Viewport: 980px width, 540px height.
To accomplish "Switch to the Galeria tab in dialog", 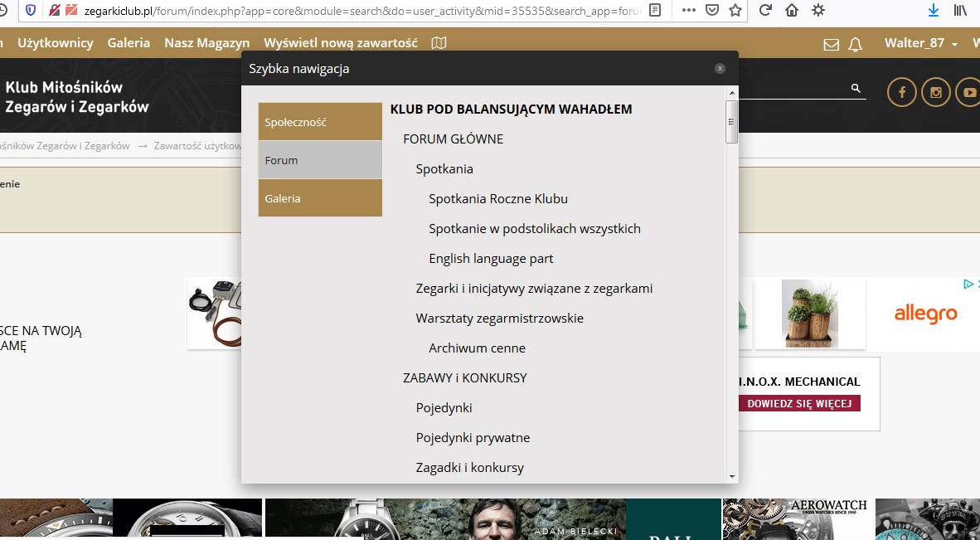I will pyautogui.click(x=320, y=198).
